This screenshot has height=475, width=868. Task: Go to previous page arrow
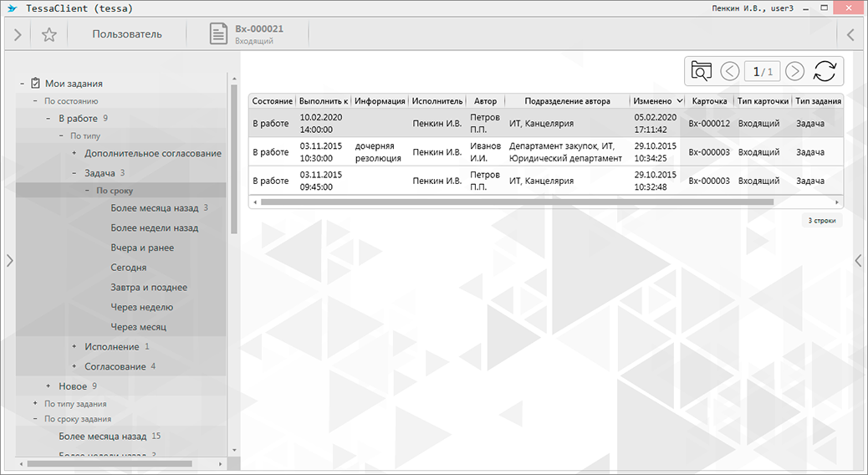[x=729, y=71]
